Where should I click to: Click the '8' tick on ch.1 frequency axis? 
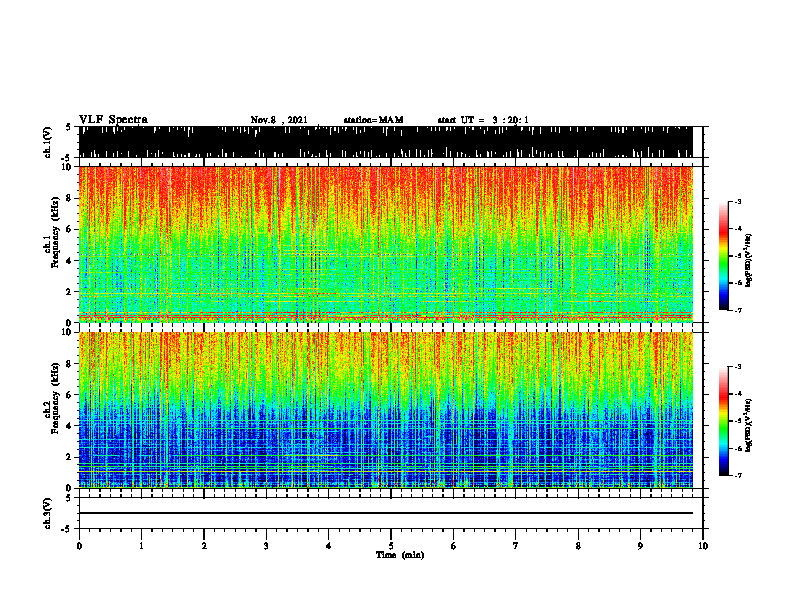click(x=69, y=198)
